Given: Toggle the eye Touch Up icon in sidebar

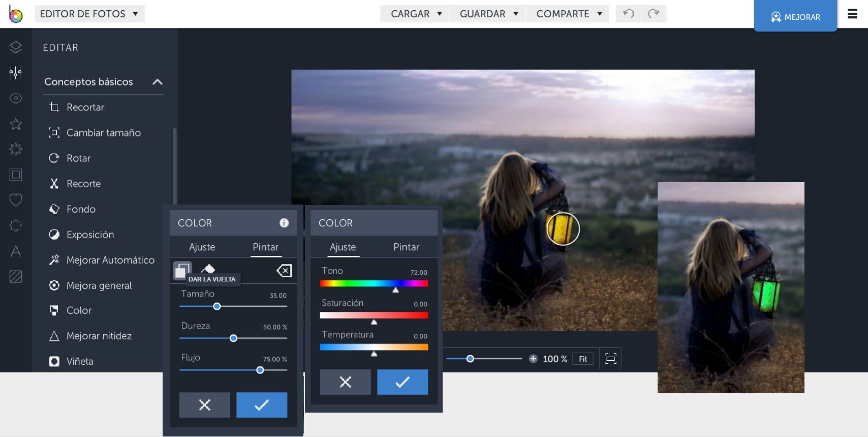Looking at the screenshot, I should pos(16,98).
